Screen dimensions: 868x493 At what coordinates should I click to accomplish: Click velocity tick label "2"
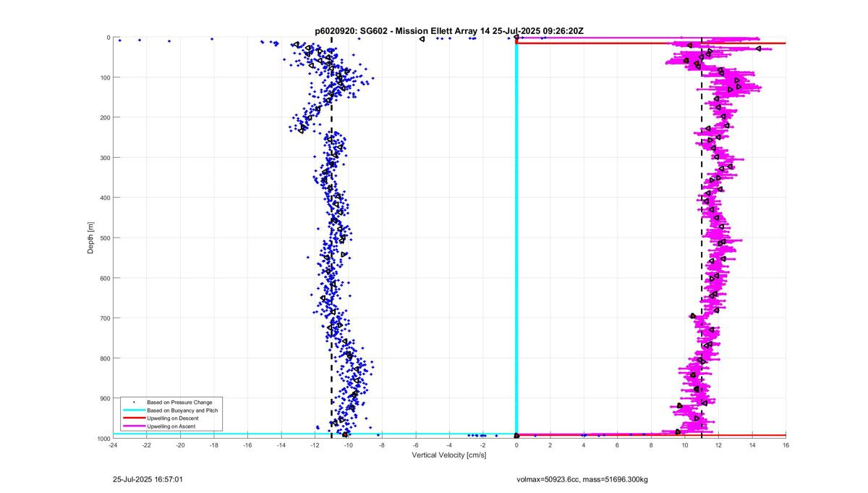click(550, 444)
